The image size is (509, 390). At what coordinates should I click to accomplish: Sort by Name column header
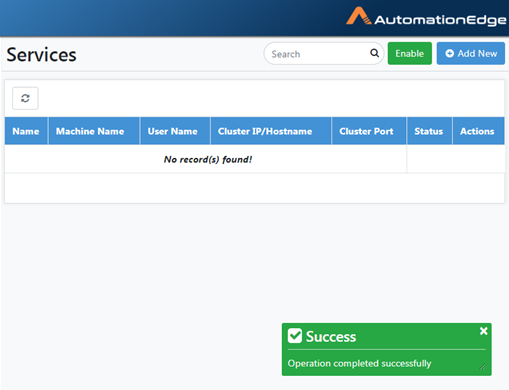26,131
